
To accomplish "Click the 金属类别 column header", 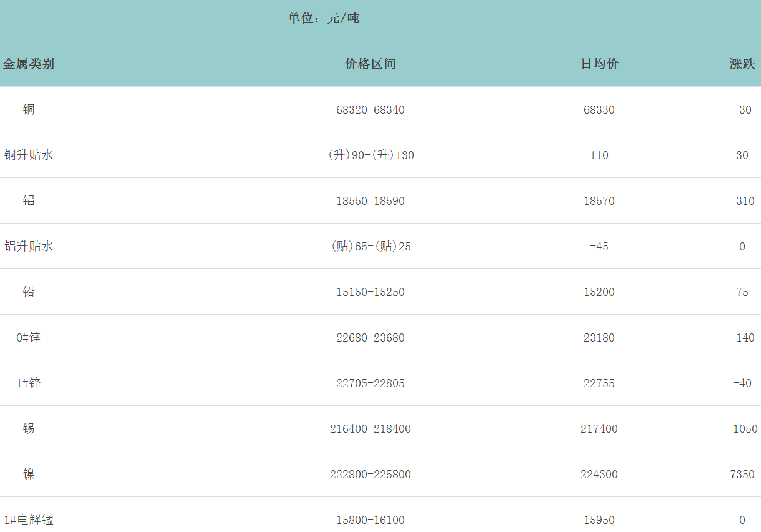I will click(29, 64).
